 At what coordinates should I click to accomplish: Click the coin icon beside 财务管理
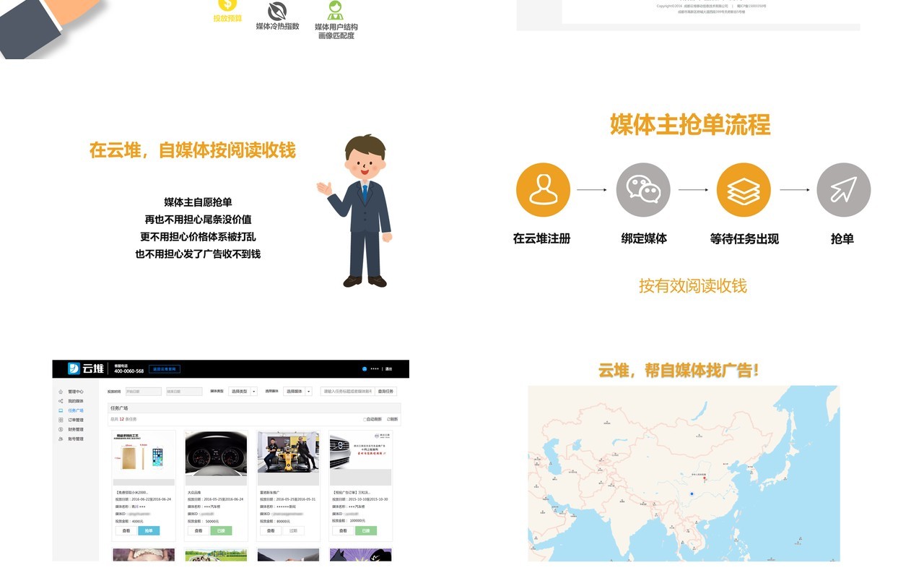click(61, 429)
